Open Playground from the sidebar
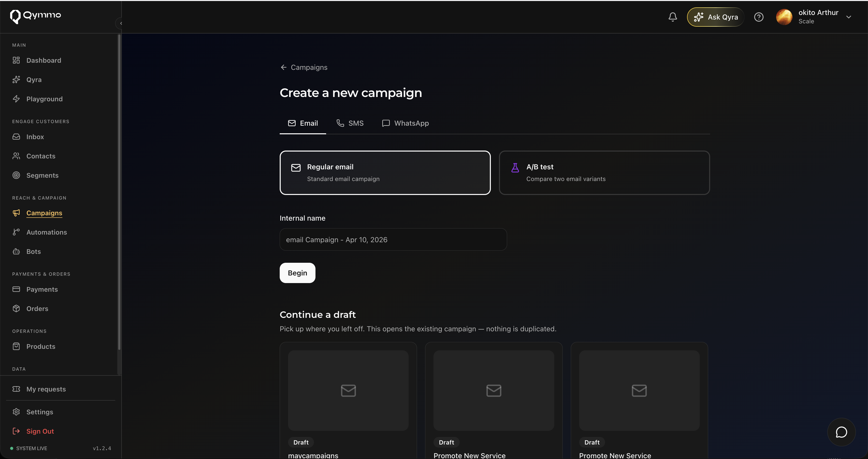The width and height of the screenshot is (868, 459). pyautogui.click(x=44, y=99)
